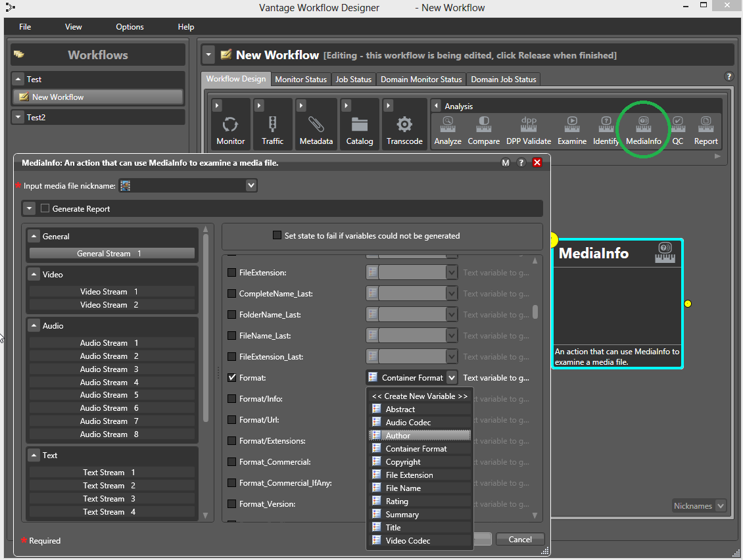Screen dimensions: 743x560
Task: Cancel the MediaInfo dialog
Action: 520,539
